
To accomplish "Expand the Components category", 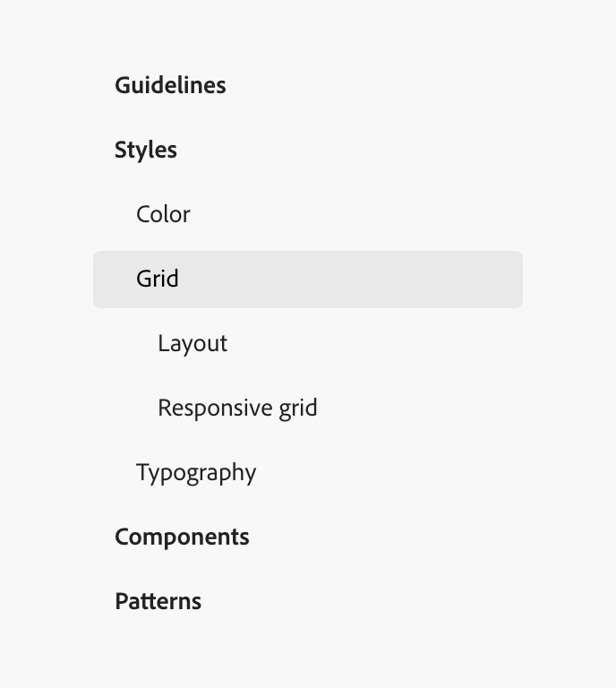I will pyautogui.click(x=182, y=537).
